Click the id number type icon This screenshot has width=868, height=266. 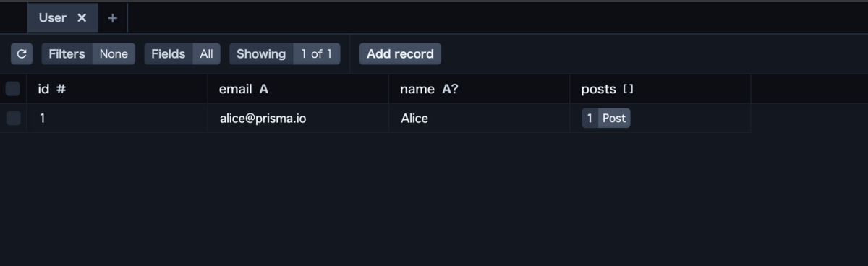pyautogui.click(x=61, y=89)
